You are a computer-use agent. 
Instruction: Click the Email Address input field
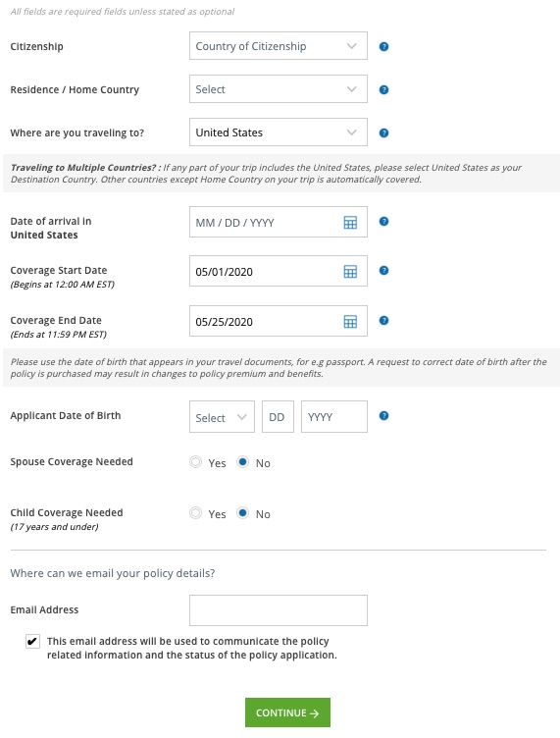[x=279, y=610]
